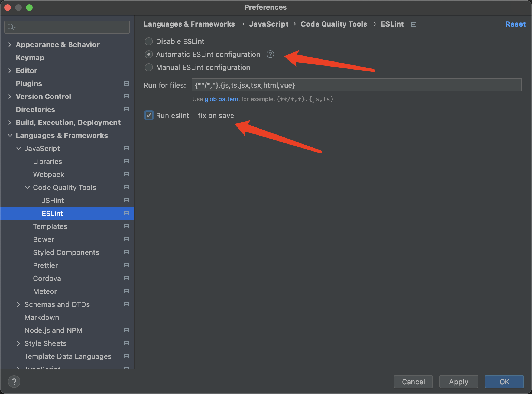Click the project icon beside Prettier item
532x394 pixels.
click(126, 265)
